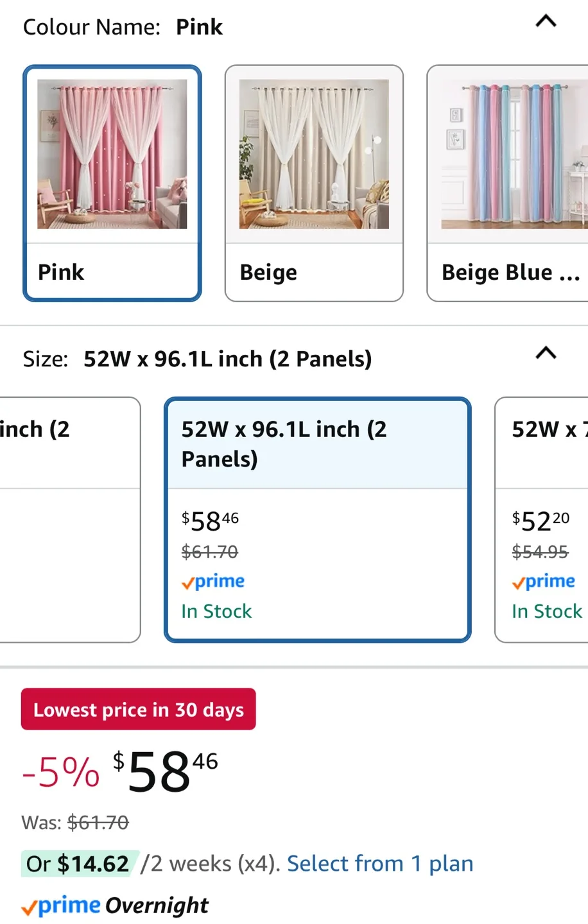588x924 pixels.
Task: Click the Lowest price in 30 days badge
Action: [x=138, y=709]
